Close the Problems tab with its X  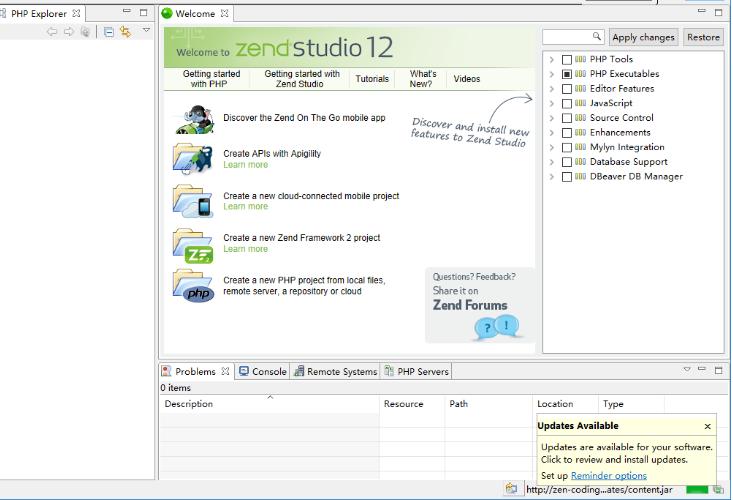225,371
